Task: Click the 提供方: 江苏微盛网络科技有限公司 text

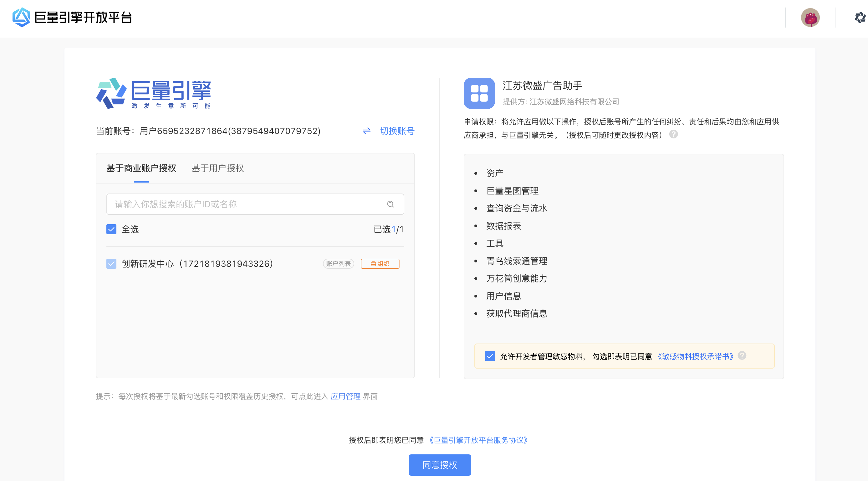Action: pyautogui.click(x=561, y=101)
